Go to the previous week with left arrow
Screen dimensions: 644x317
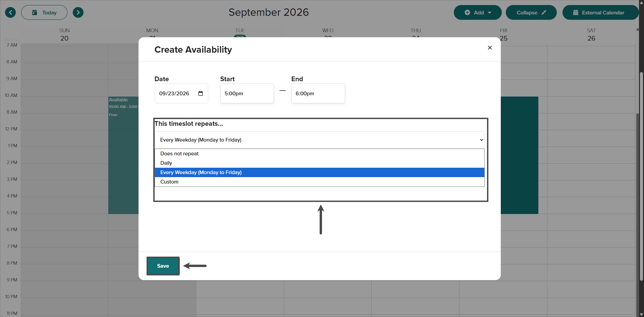[10, 12]
